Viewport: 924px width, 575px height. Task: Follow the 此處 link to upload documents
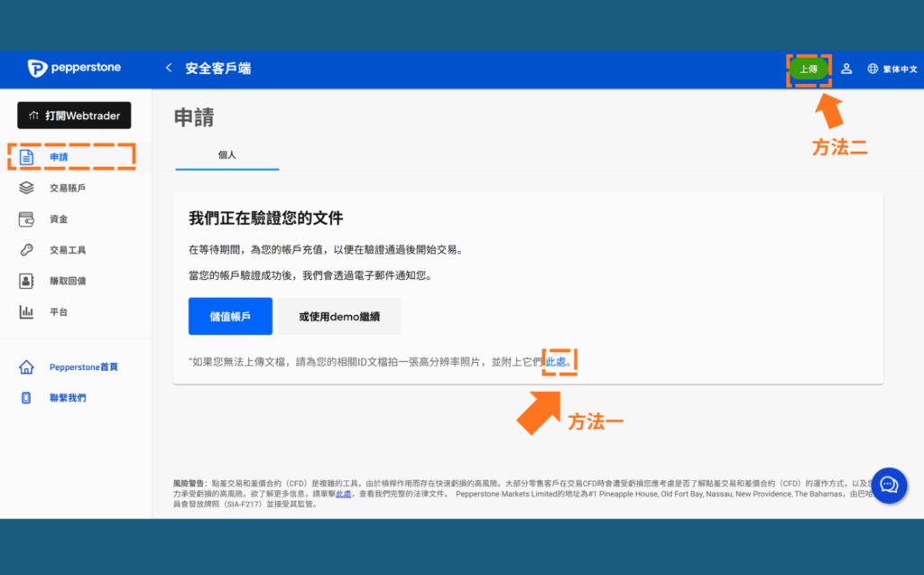(x=557, y=362)
